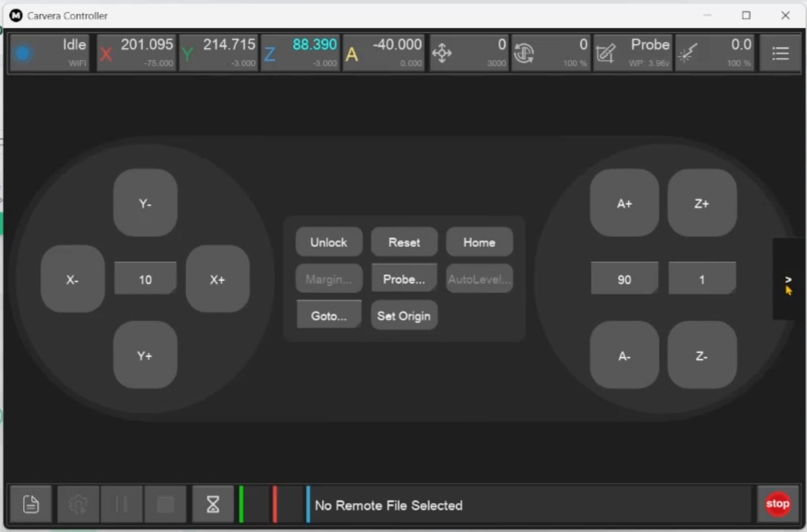The image size is (807, 532).
Task: Click the AutoLevel... button
Action: (x=479, y=279)
